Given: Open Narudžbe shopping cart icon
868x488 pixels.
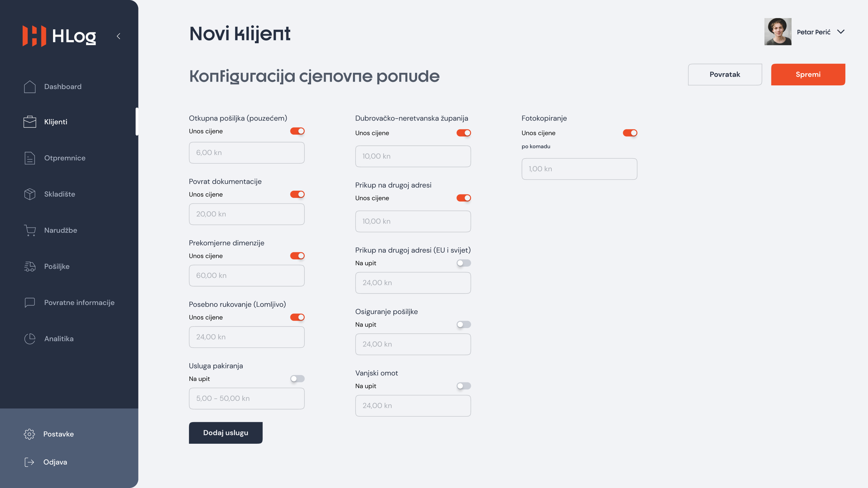Looking at the screenshot, I should click(x=30, y=230).
